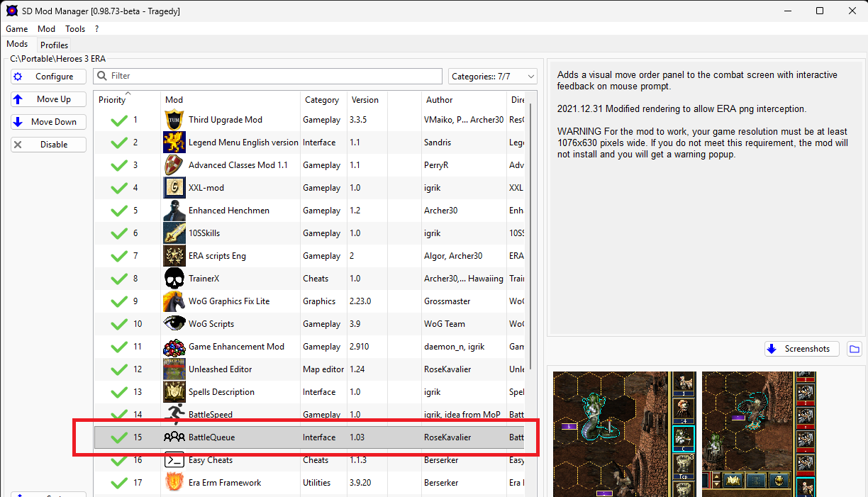The image size is (868, 497).
Task: Click the Third Upgrade Mod shield icon
Action: point(174,120)
